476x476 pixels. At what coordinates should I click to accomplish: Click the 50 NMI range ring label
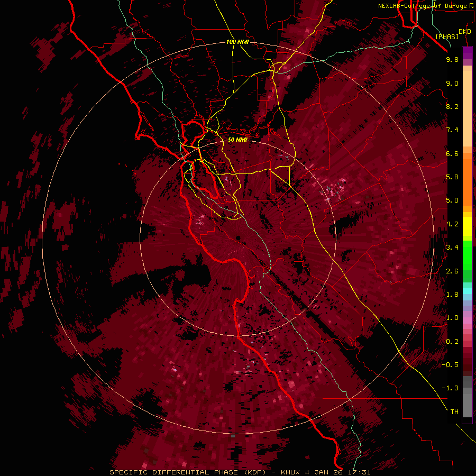pyautogui.click(x=237, y=140)
